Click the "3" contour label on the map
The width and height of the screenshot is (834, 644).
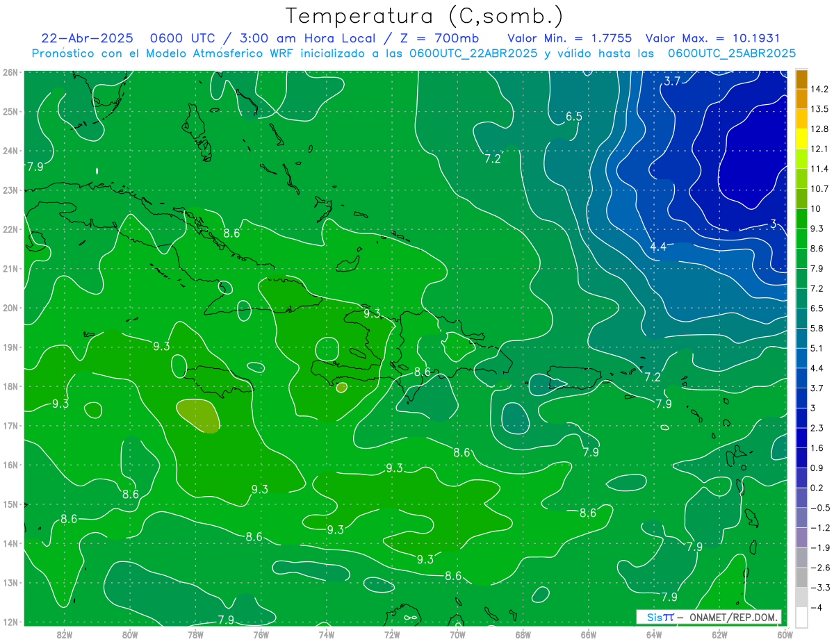click(774, 224)
